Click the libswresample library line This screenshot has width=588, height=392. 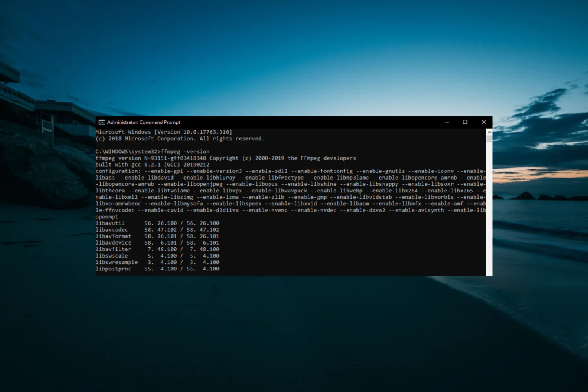coord(157,262)
